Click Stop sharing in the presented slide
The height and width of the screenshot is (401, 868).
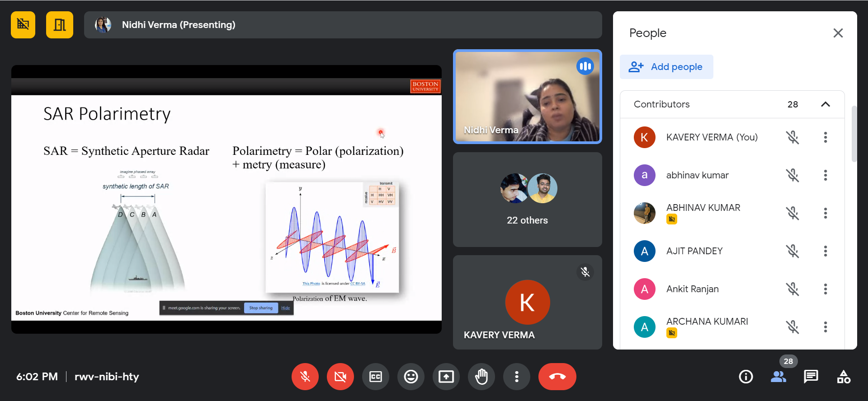(261, 308)
